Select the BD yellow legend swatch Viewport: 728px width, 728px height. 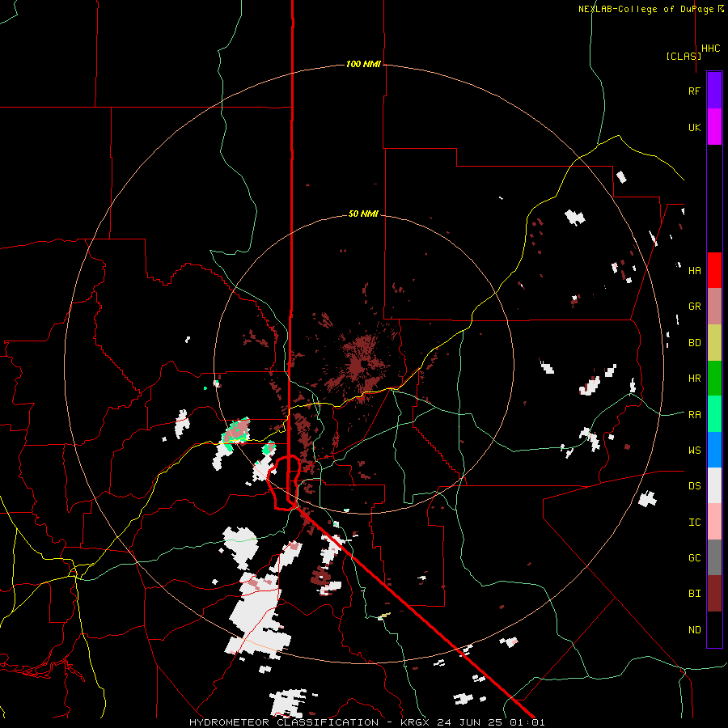pos(714,343)
